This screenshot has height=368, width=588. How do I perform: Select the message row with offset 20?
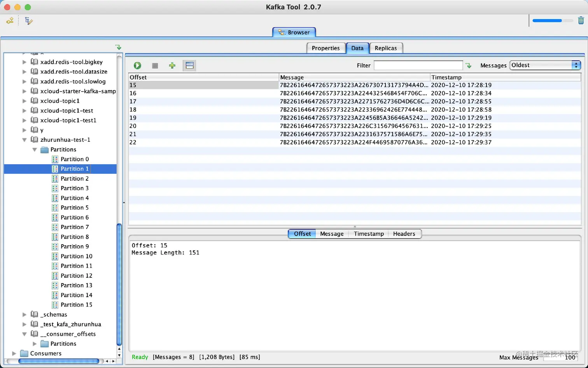pos(355,126)
